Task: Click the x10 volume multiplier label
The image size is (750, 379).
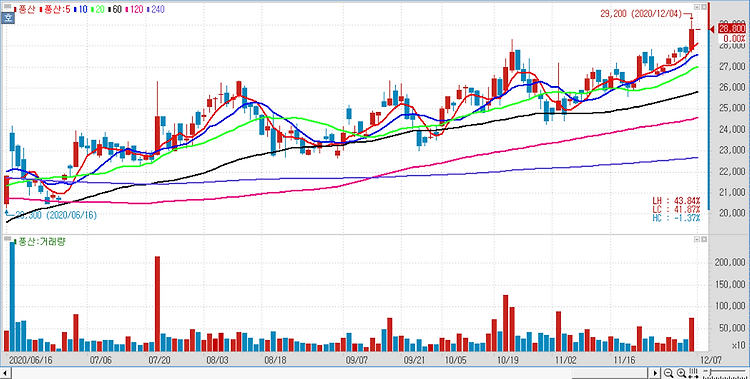Action: pyautogui.click(x=739, y=346)
